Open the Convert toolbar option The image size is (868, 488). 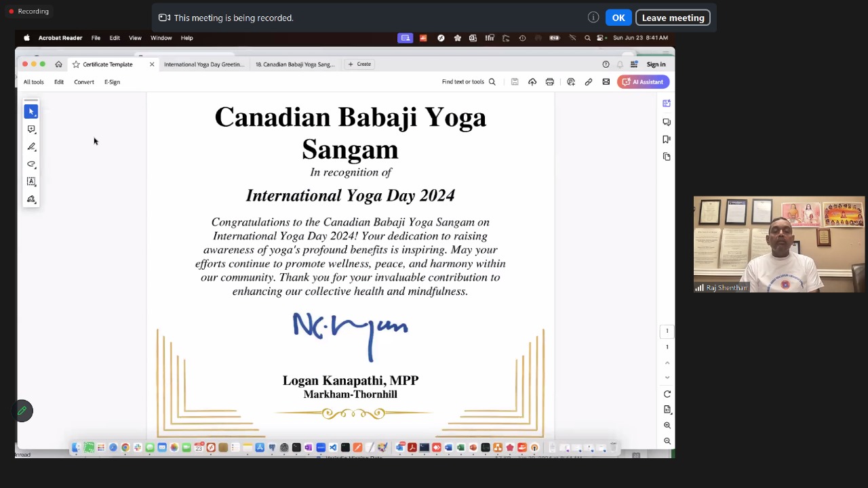84,82
